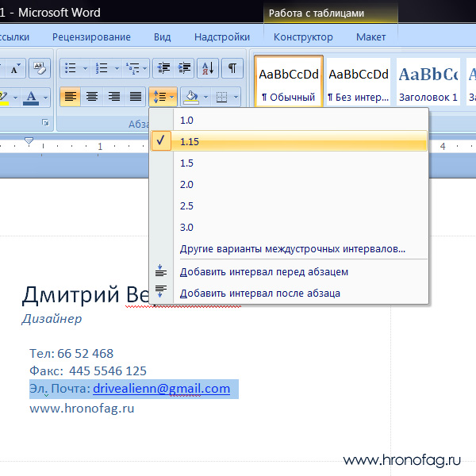Open the highlight color dropdown arrow
476x476 pixels.
coord(15,98)
